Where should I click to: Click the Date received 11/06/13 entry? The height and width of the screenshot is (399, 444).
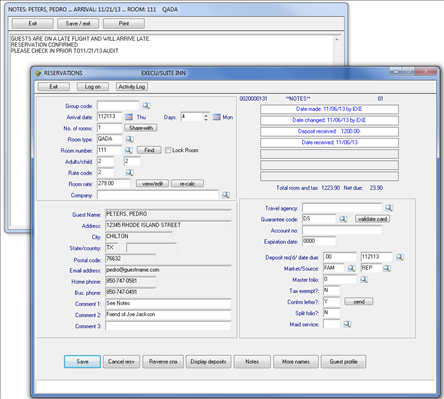pos(329,142)
